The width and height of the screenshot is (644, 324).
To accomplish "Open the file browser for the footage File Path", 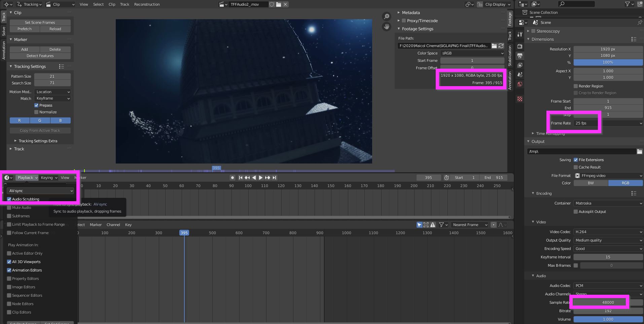I will click(494, 46).
